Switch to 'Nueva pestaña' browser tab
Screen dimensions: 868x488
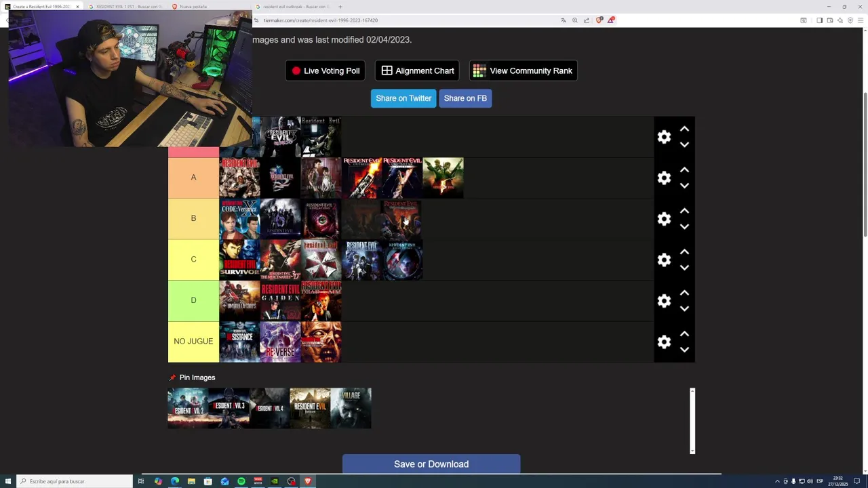pyautogui.click(x=210, y=7)
